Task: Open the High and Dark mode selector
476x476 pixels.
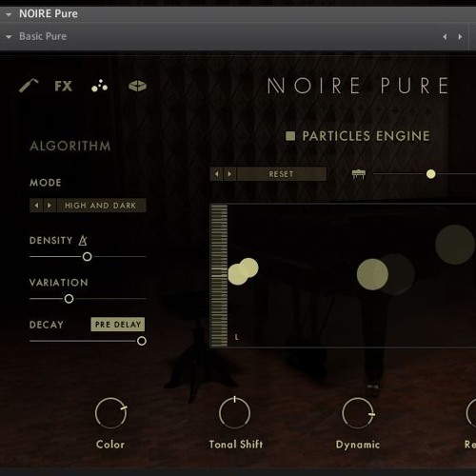Action: coord(101,206)
